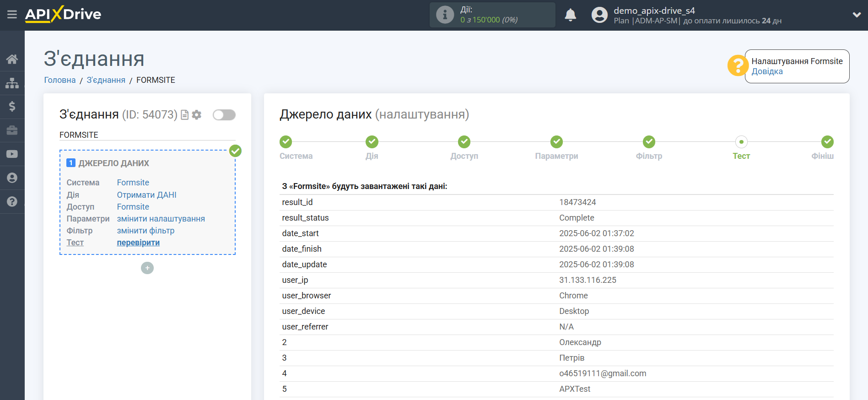Open video tutorials YouTube icon
This screenshot has width=868, height=400.
(x=12, y=154)
